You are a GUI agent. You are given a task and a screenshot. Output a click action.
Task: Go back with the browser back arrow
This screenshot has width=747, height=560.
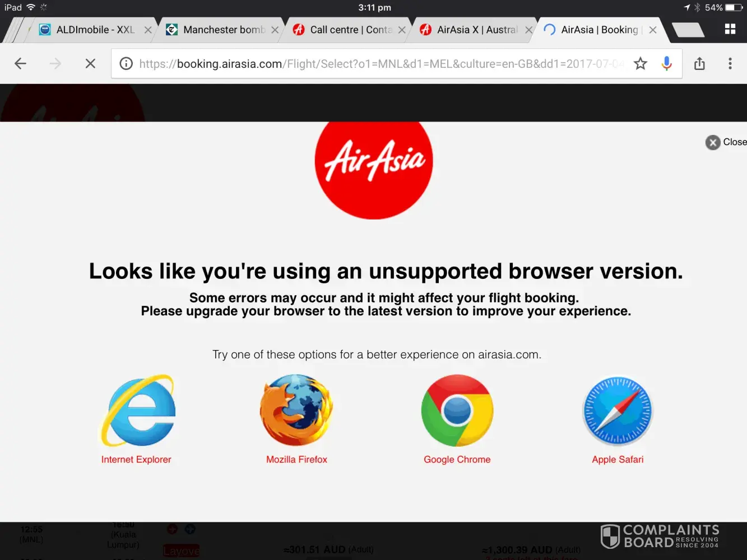[21, 64]
